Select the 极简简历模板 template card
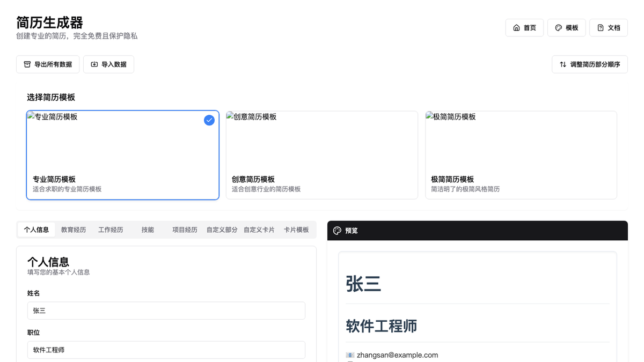Viewport: 644px width, 362px height. coord(521,155)
